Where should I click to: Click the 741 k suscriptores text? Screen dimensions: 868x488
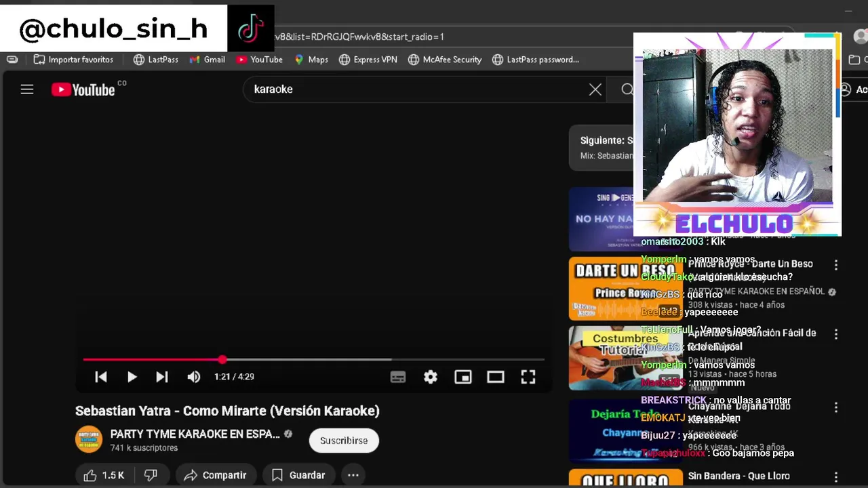[144, 448]
